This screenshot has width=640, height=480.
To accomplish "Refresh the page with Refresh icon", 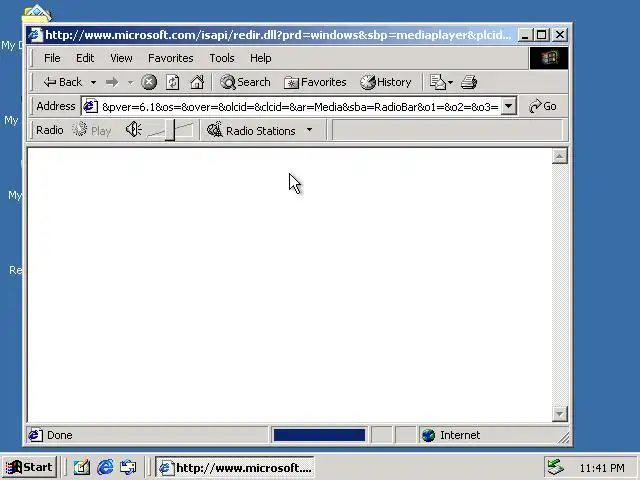I will (x=173, y=82).
